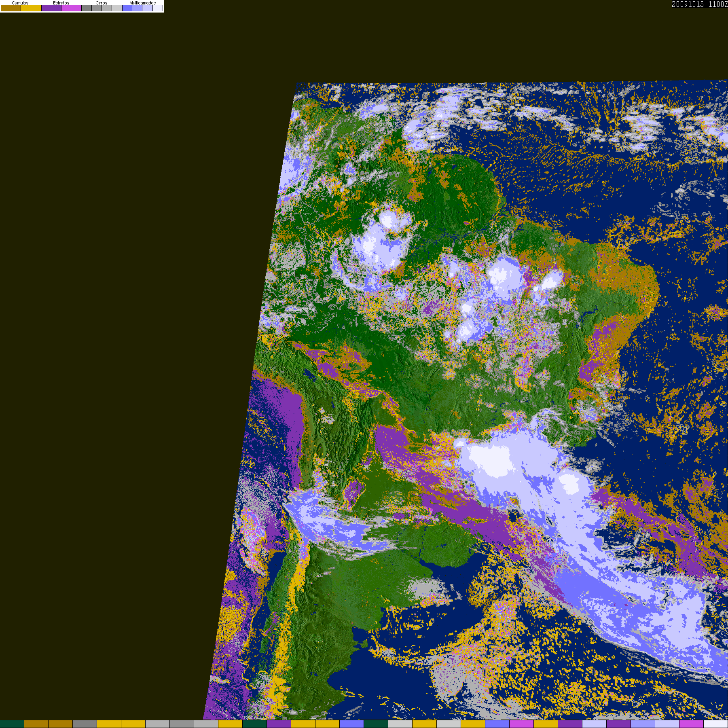Click the near-white Multicamadas legend swatch
The width and height of the screenshot is (728, 728).
[x=158, y=8]
